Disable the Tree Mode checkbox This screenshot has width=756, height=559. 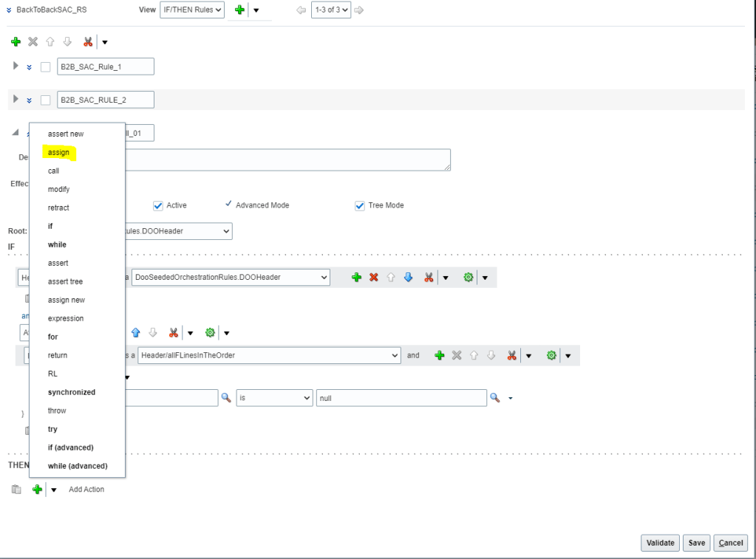pyautogui.click(x=360, y=205)
